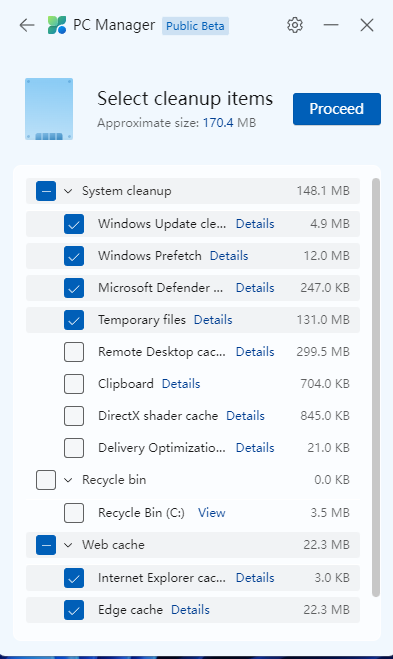The height and width of the screenshot is (659, 393).
Task: Minimize the PC Manager window
Action: [331, 25]
